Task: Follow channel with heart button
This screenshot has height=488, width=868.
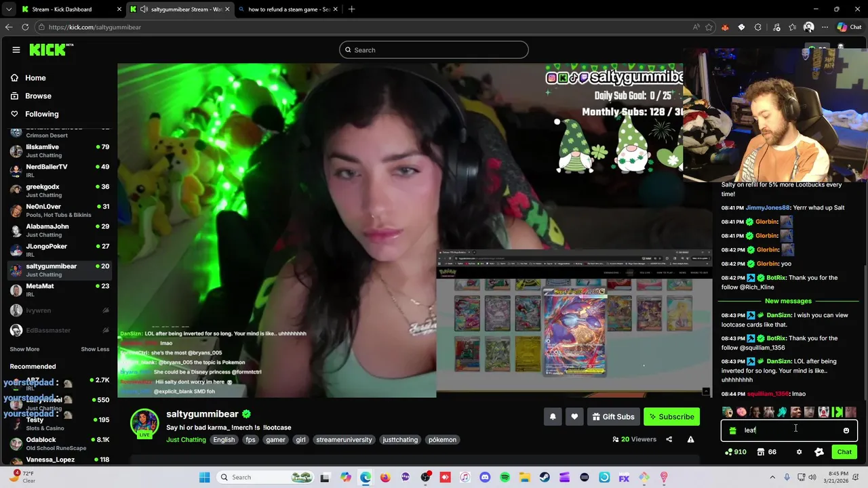Action: coord(574,417)
